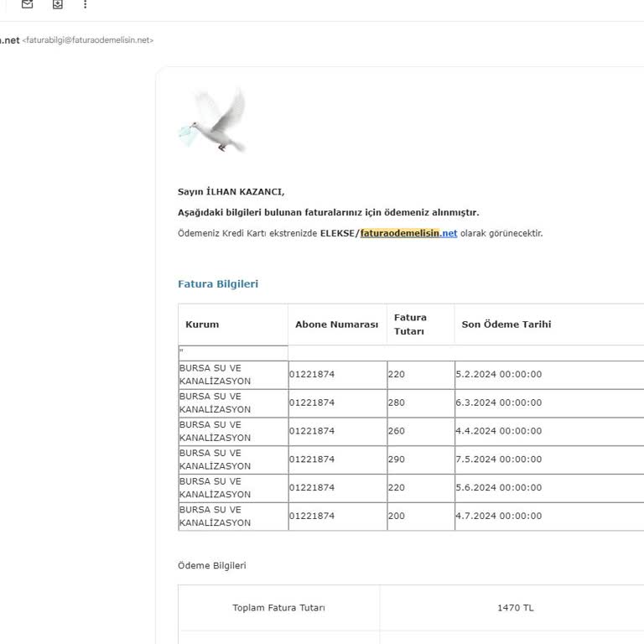
Task: Click the invoice amount 290
Action: coord(397,460)
